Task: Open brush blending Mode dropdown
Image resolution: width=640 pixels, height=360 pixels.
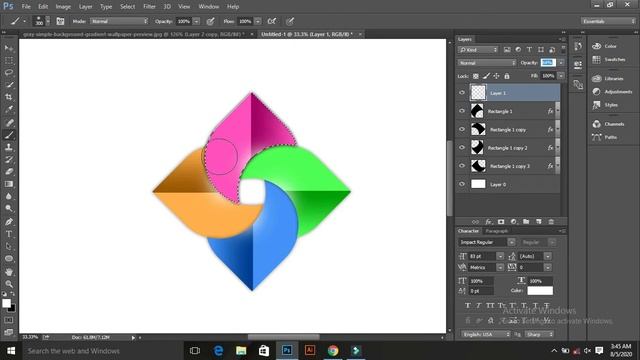Action: click(x=119, y=21)
